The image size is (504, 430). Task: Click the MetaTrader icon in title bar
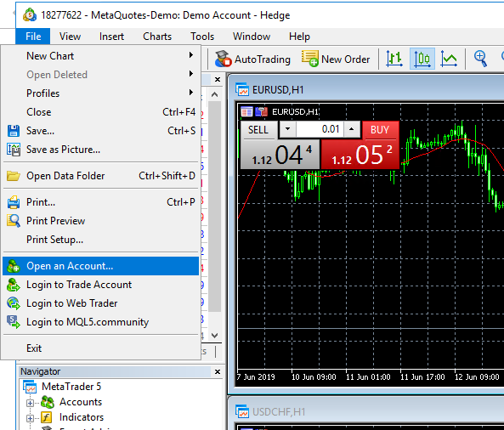pyautogui.click(x=30, y=15)
